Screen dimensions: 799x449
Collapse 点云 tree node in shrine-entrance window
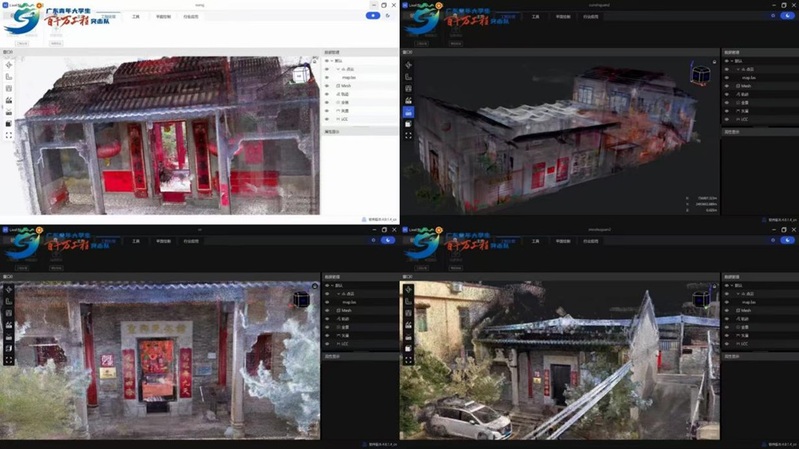[337, 294]
